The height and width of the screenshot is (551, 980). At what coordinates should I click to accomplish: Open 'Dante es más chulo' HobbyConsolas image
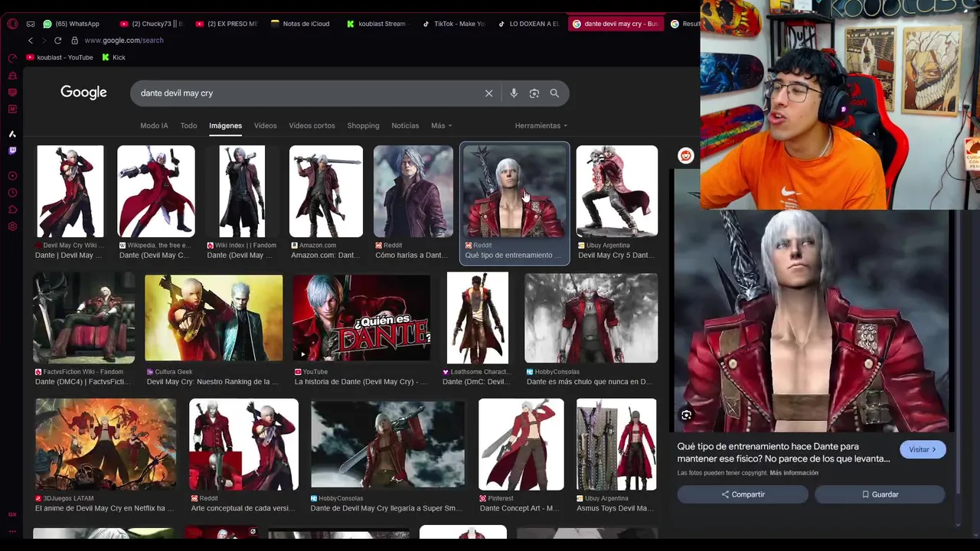click(x=591, y=318)
